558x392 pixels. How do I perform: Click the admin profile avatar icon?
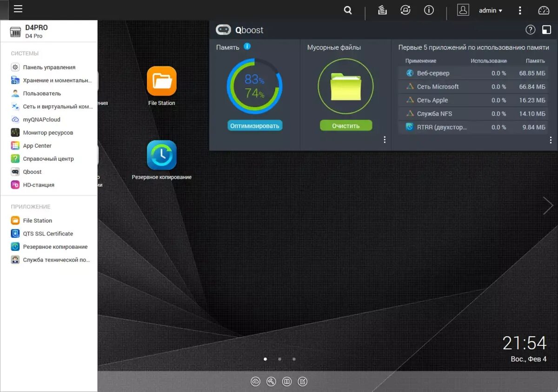coord(463,10)
